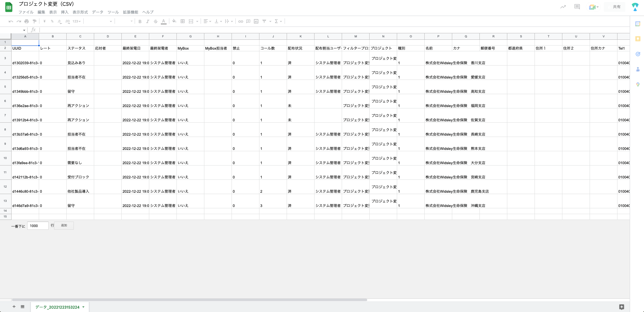Toggle italic formatting
This screenshot has width=644, height=312.
[x=148, y=21]
